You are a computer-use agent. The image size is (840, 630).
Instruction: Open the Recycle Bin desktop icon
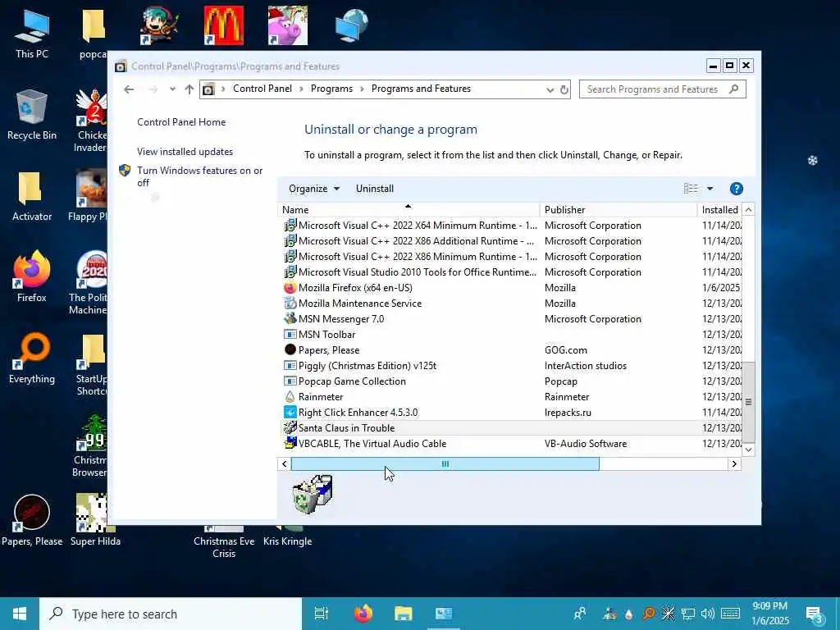pyautogui.click(x=32, y=115)
